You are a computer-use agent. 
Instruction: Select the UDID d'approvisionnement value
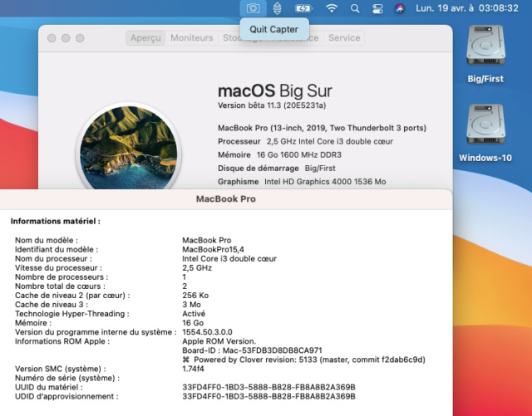(268, 396)
